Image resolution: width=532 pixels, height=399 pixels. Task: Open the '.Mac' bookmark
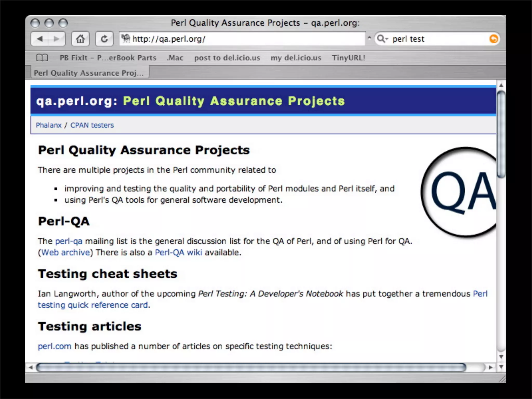[x=175, y=58]
